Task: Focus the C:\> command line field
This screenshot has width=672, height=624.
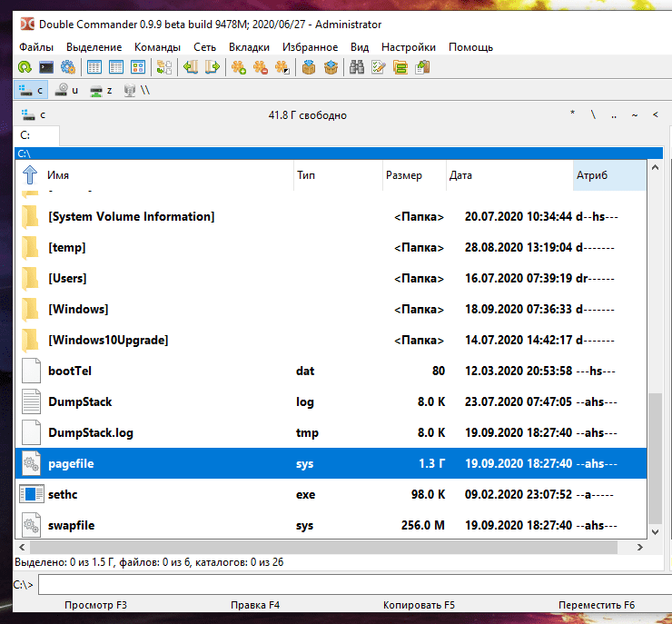Action: (x=355, y=585)
